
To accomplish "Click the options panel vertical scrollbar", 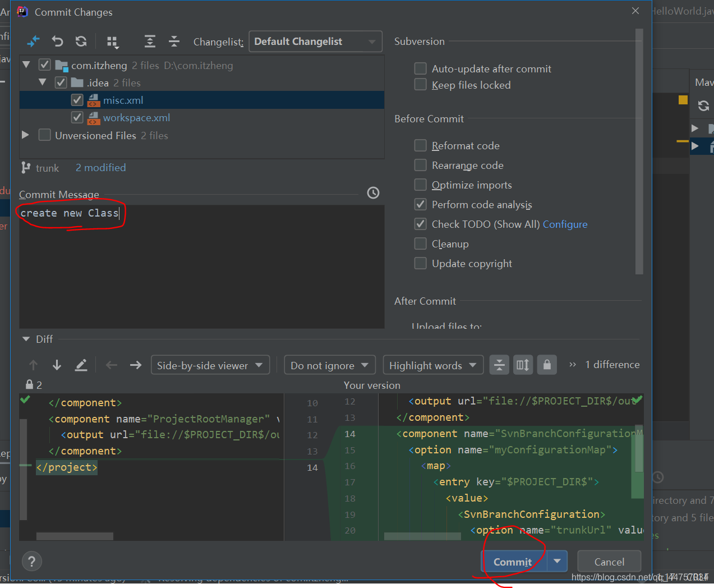I will (x=639, y=151).
